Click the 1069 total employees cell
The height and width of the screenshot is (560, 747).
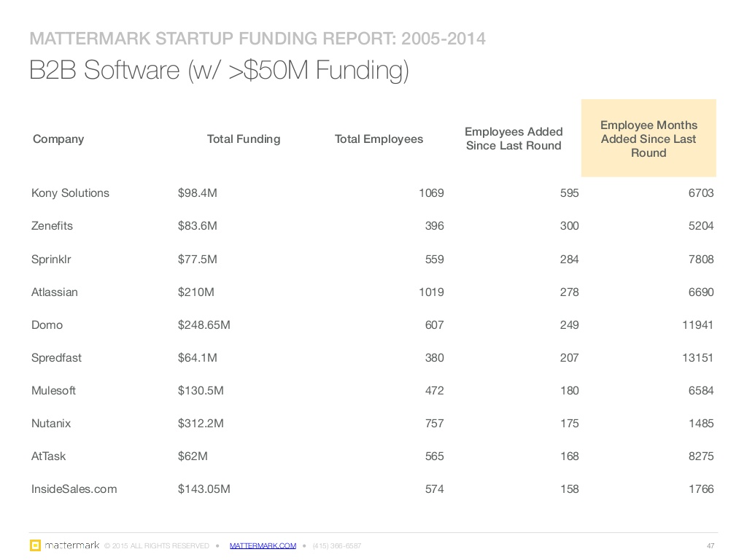[x=431, y=192]
